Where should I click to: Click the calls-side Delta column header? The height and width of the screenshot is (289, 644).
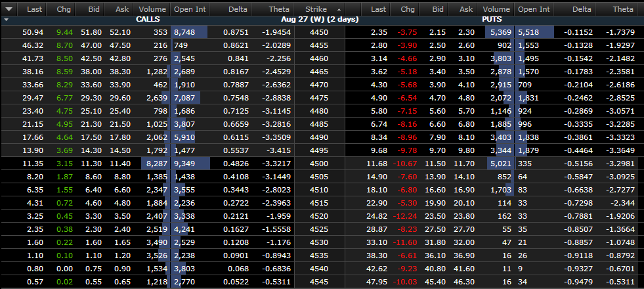click(x=237, y=9)
